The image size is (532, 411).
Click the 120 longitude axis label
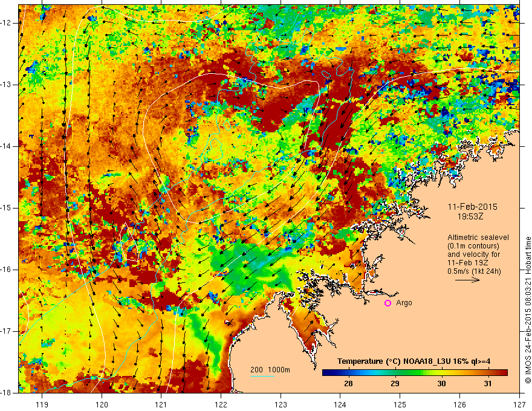[x=102, y=404]
